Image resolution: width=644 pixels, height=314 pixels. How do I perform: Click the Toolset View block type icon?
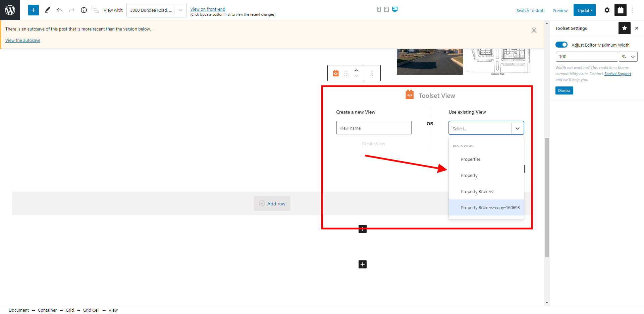[x=336, y=73]
